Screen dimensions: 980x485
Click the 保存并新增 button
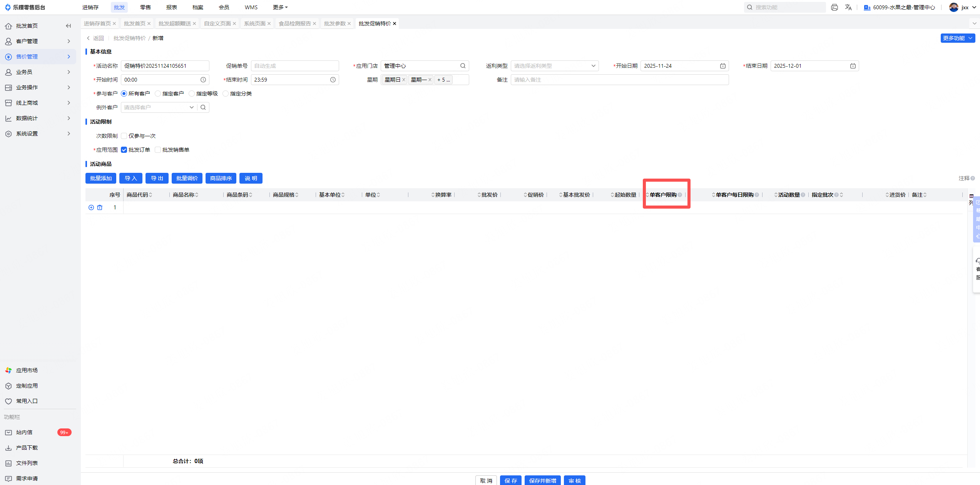pyautogui.click(x=542, y=480)
